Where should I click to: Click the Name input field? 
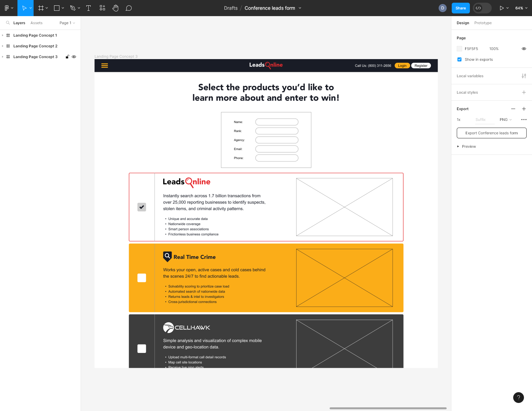coord(277,122)
